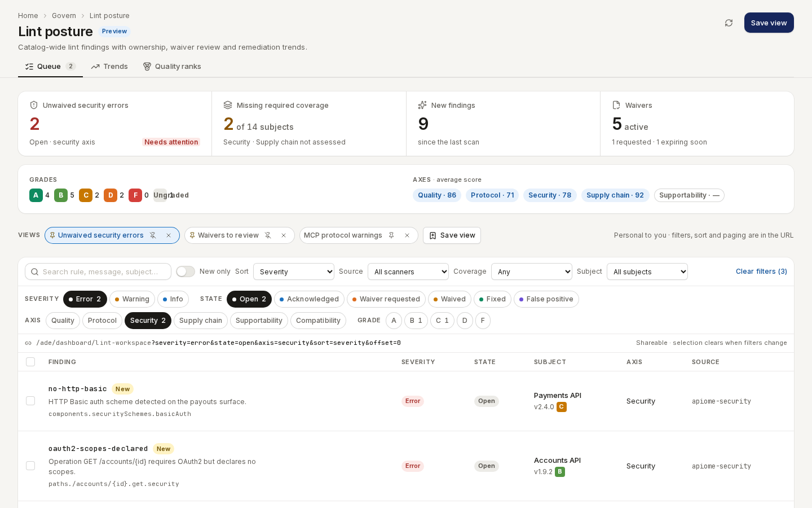The height and width of the screenshot is (508, 812).
Task: Select the no-http-basic finding checkbox
Action: [x=30, y=401]
